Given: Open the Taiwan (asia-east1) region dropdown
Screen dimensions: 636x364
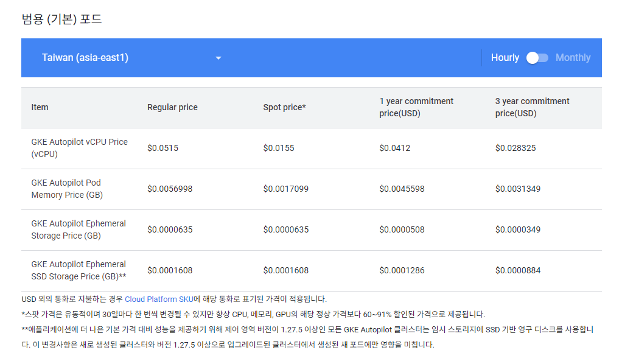Looking at the screenshot, I should (x=132, y=58).
